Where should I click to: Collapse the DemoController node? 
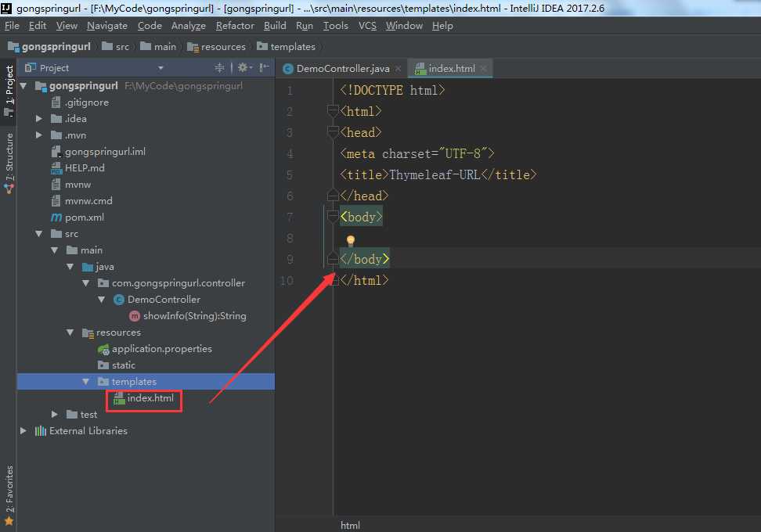pyautogui.click(x=101, y=299)
